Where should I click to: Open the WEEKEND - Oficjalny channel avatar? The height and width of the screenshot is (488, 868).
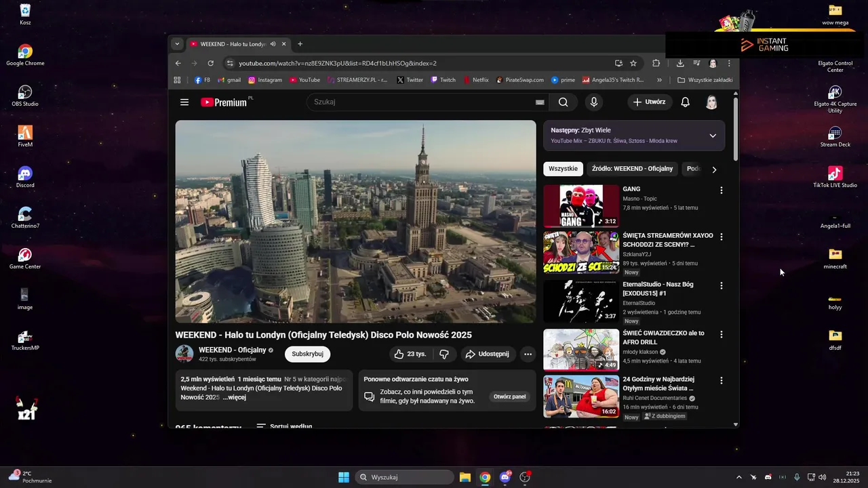point(184,354)
